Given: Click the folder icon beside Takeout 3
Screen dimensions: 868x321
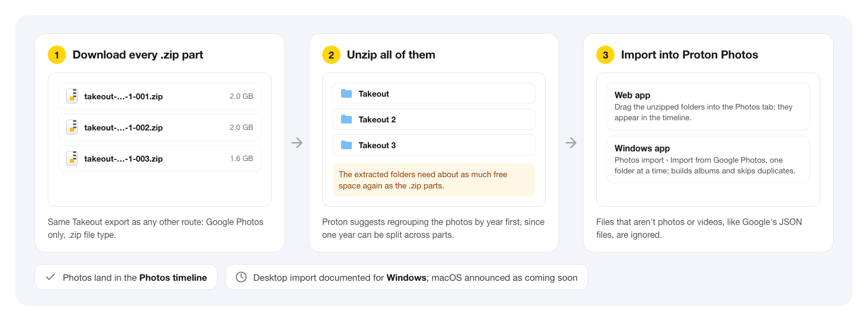Looking at the screenshot, I should click(346, 145).
